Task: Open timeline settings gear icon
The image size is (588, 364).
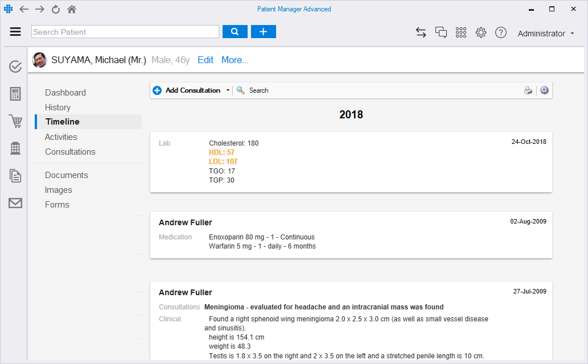Action: tap(544, 90)
